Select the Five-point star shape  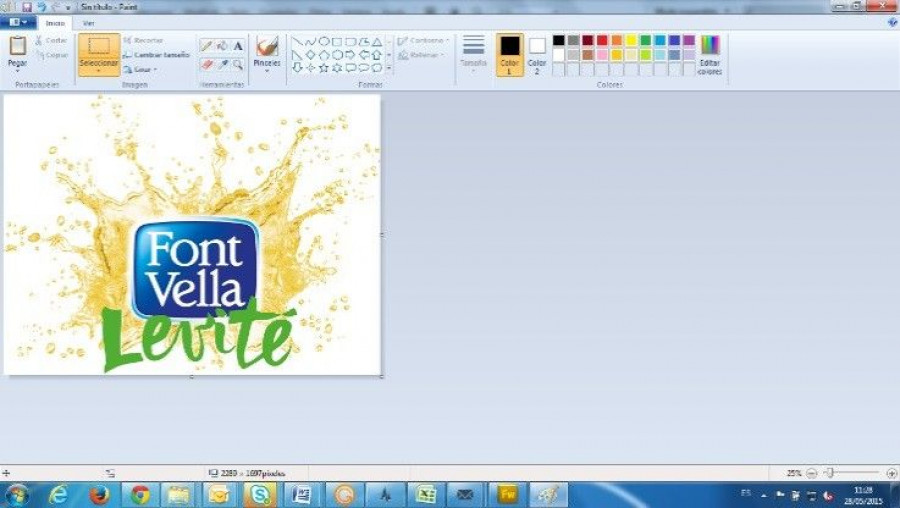point(324,68)
